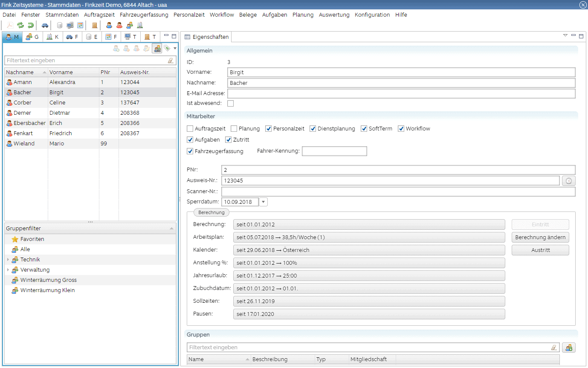Click the clock button beside Ausweis-Nr.
The width and height of the screenshot is (588, 368).
569,181
